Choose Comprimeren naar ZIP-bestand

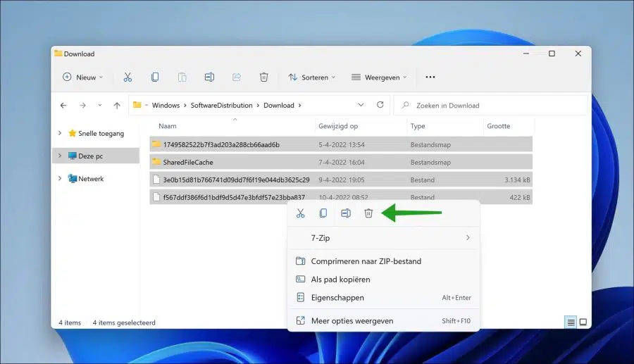[x=383, y=261]
